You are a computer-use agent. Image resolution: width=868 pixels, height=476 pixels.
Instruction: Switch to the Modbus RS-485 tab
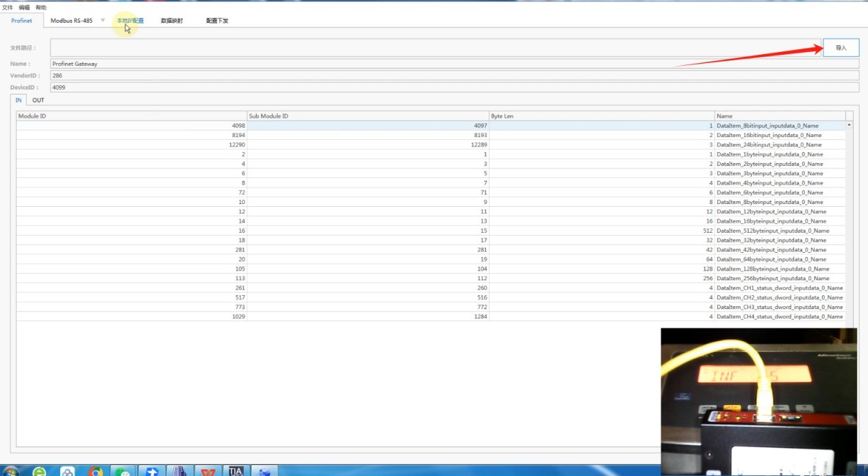point(71,21)
